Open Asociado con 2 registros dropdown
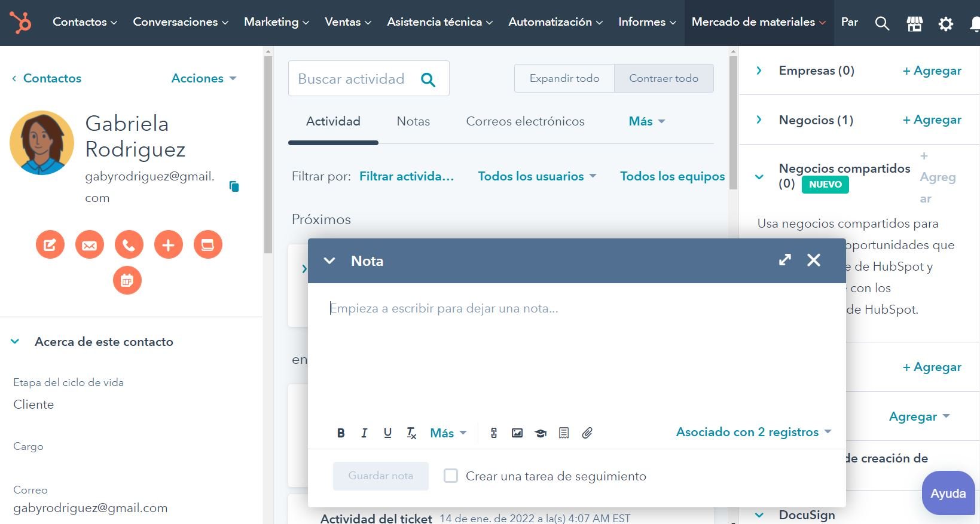This screenshot has height=524, width=980. (x=754, y=432)
